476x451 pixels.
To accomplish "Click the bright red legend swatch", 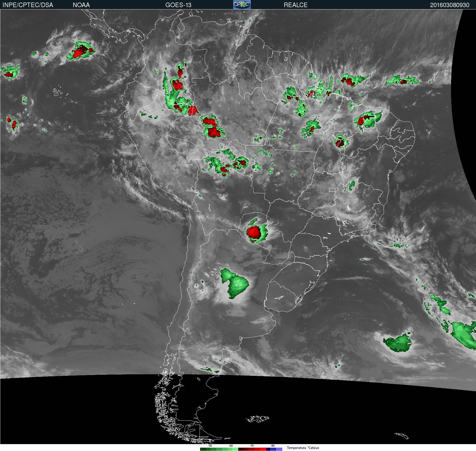I will coord(263,449).
